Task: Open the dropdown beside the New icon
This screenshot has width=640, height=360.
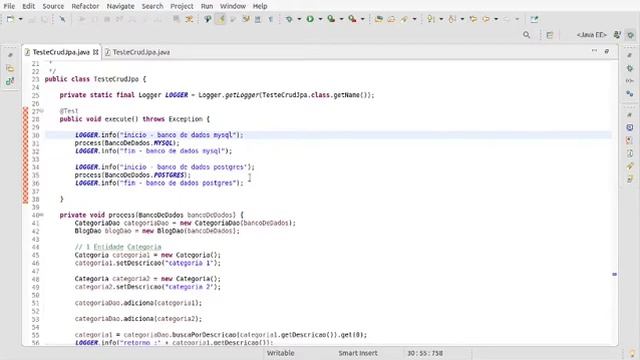Action: tap(20, 19)
